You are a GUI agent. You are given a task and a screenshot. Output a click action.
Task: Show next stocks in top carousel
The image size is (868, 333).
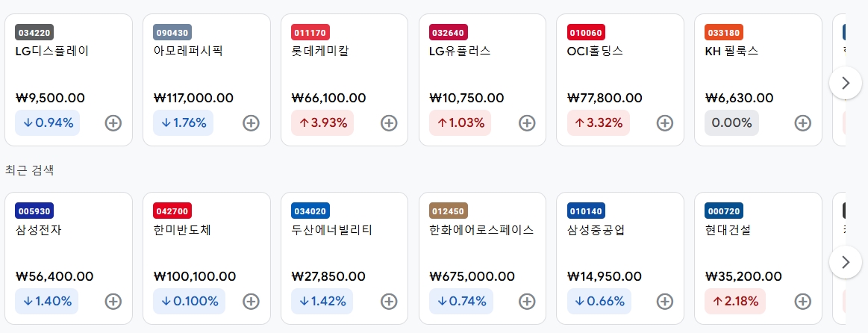[846, 83]
